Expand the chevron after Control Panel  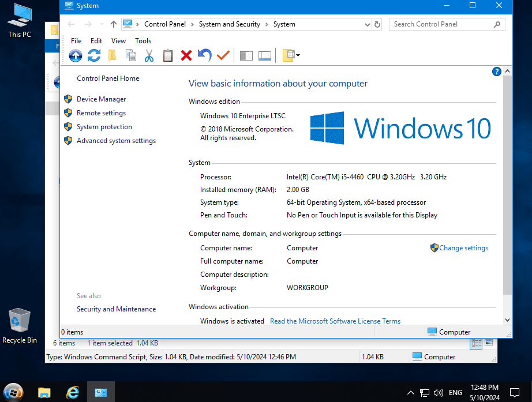pyautogui.click(x=192, y=24)
